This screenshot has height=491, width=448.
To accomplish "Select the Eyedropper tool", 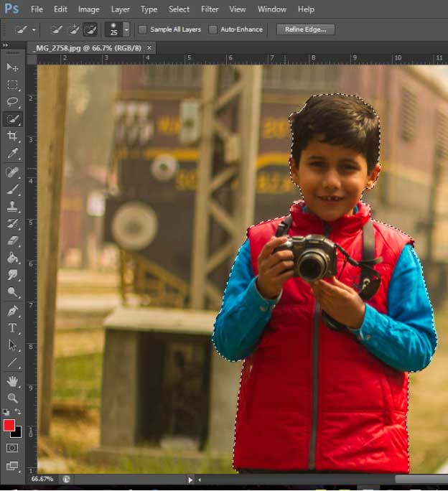I will pos(12,154).
